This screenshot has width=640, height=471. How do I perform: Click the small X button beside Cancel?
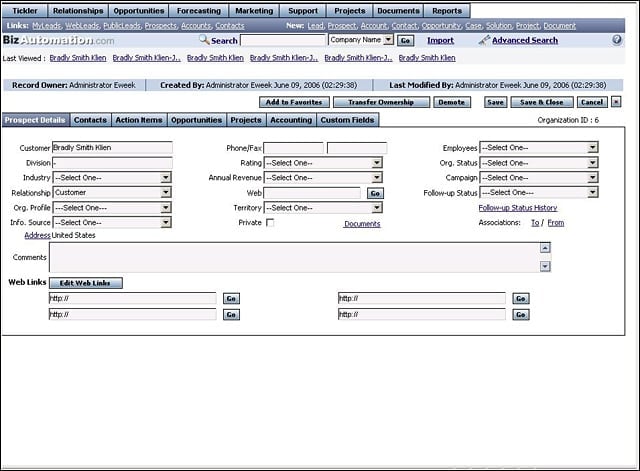[x=616, y=102]
